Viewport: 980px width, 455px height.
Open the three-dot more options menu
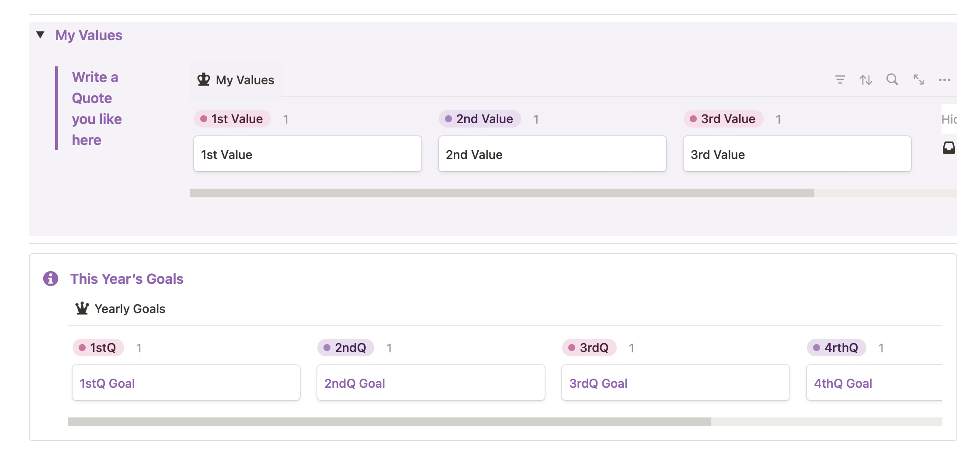[944, 79]
